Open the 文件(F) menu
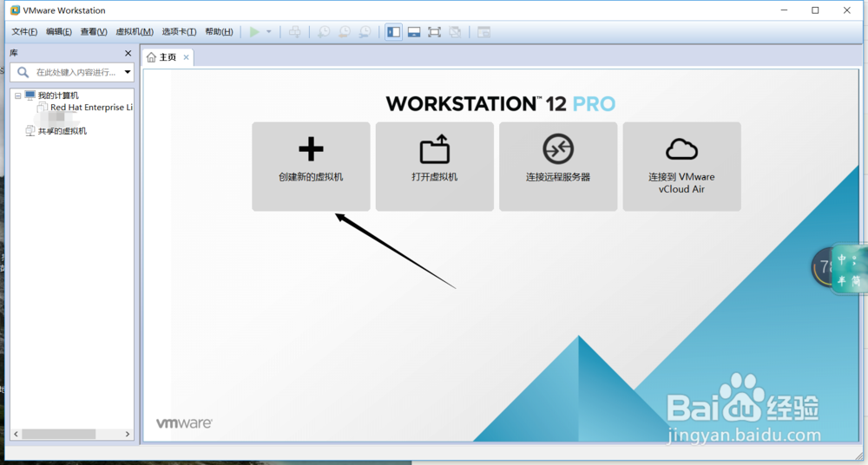This screenshot has width=868, height=465. pyautogui.click(x=24, y=32)
